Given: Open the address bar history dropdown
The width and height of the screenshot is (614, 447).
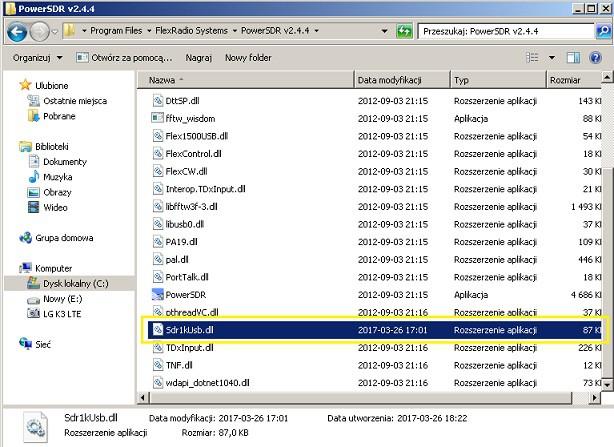Looking at the screenshot, I should point(385,31).
